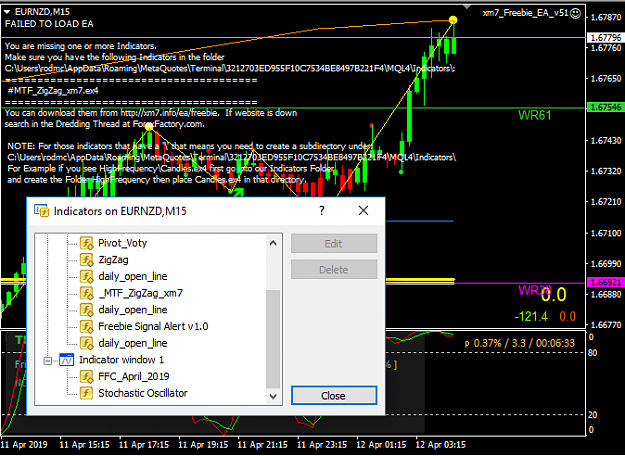Click the yellow dot at chart high
Image resolution: width=625 pixels, height=456 pixels.
(x=453, y=20)
